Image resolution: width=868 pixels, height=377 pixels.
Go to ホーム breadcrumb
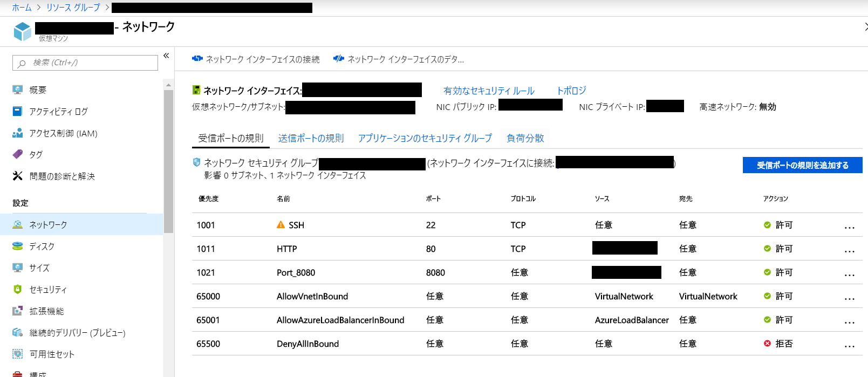22,8
